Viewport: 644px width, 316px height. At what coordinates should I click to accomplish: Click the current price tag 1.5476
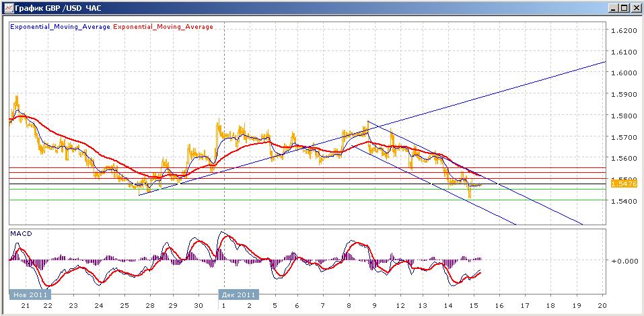(x=624, y=184)
